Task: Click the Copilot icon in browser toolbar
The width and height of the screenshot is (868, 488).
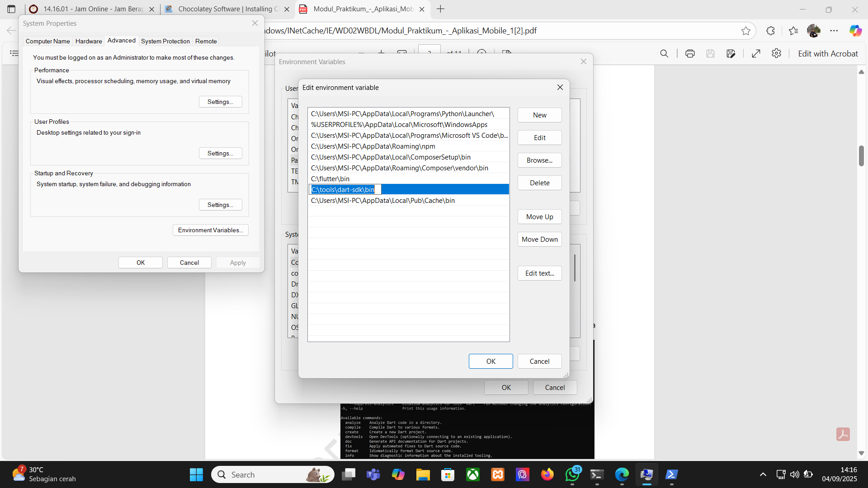Action: tap(855, 31)
